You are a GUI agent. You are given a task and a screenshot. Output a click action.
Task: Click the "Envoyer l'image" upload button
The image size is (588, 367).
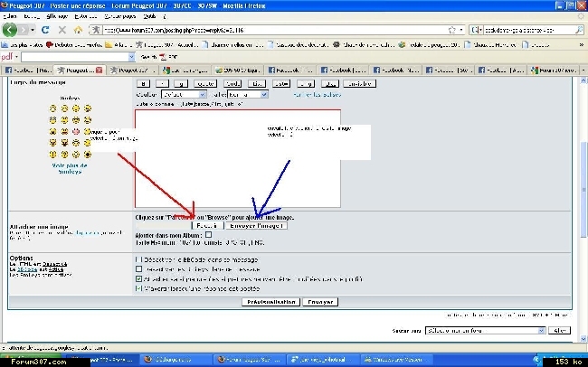(257, 226)
